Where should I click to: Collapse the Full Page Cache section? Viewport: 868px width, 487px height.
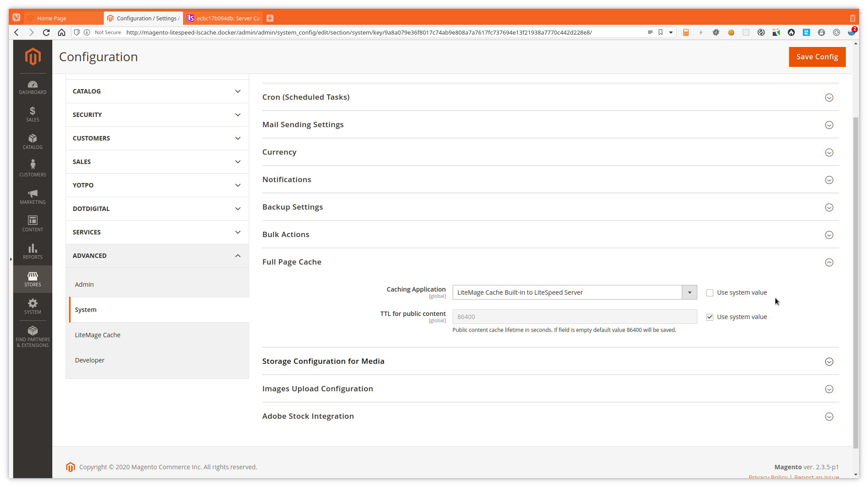coord(829,262)
